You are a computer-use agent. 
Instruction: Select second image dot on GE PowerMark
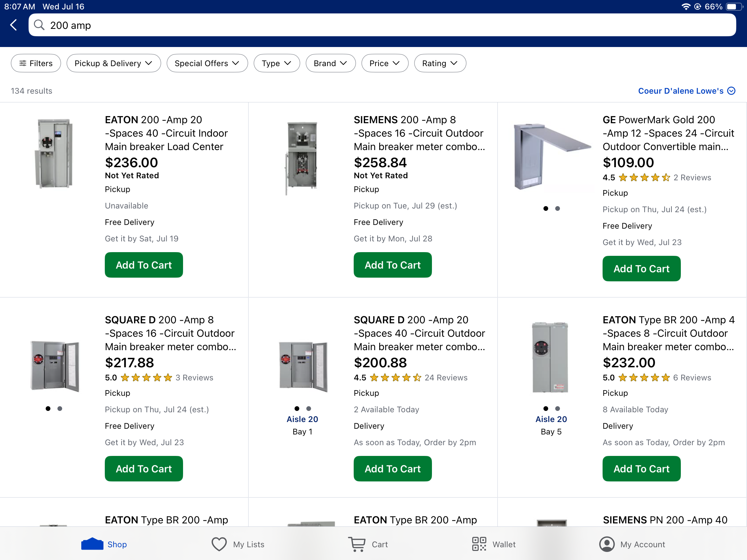coord(558,208)
